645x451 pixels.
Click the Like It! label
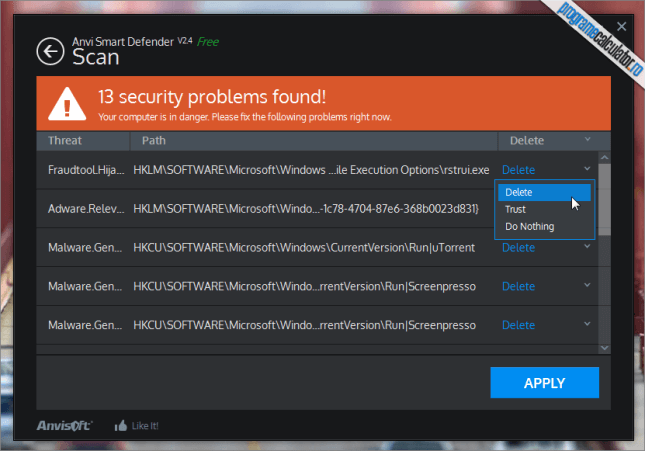coord(145,426)
